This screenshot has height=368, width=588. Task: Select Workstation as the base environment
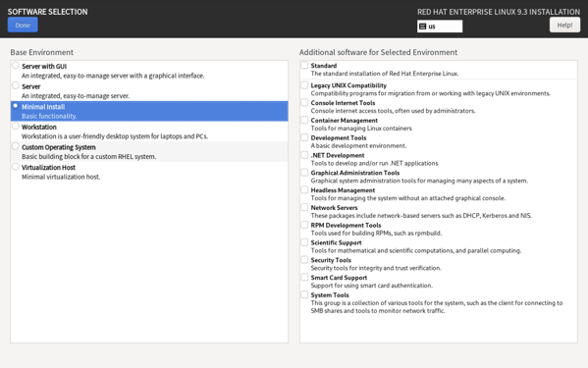16,127
